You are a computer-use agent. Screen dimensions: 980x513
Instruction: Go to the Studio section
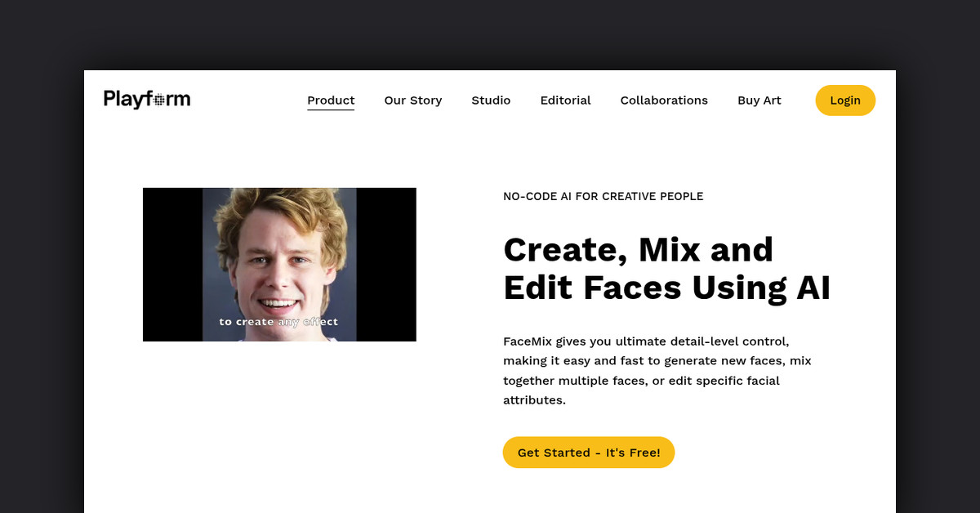point(491,100)
